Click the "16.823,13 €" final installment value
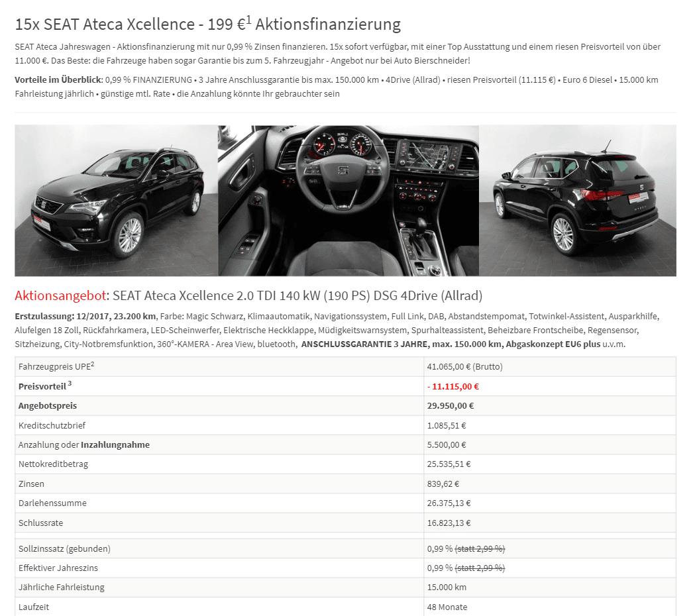693x616 pixels. [x=449, y=523]
